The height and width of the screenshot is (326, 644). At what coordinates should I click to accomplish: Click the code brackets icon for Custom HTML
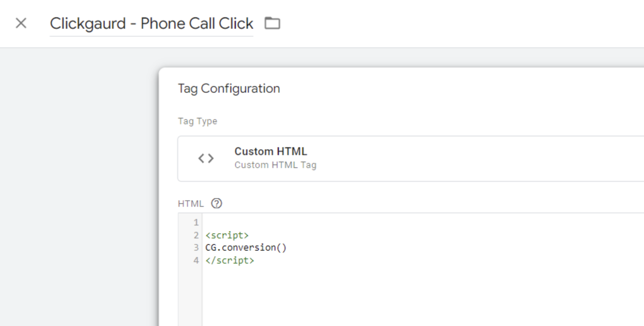click(x=206, y=158)
